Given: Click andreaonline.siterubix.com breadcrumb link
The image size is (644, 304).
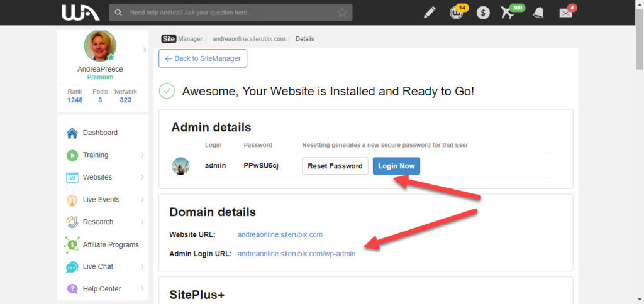Looking at the screenshot, I should pos(249,39).
